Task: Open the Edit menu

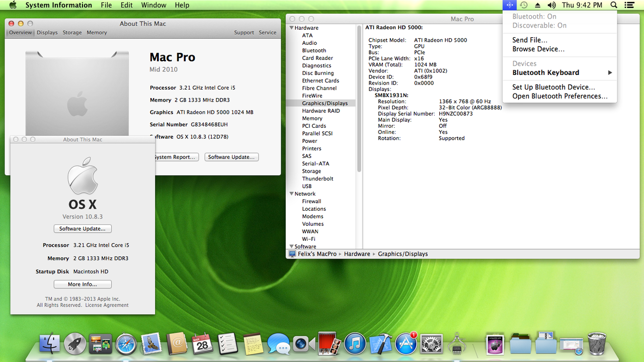Action: pyautogui.click(x=127, y=5)
